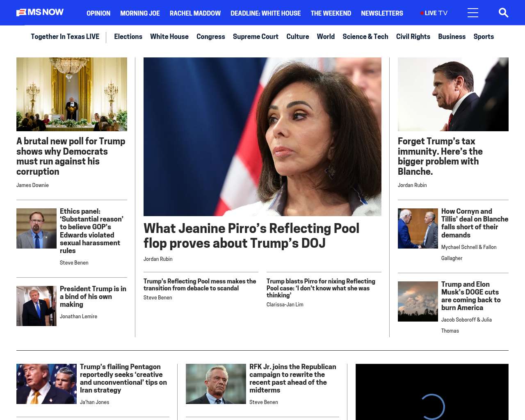
Task: Open thumbnail for the Ethics panel story
Action: [37, 228]
